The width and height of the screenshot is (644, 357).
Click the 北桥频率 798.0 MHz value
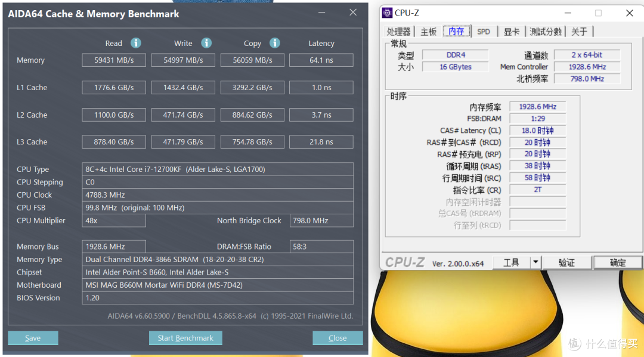click(587, 79)
